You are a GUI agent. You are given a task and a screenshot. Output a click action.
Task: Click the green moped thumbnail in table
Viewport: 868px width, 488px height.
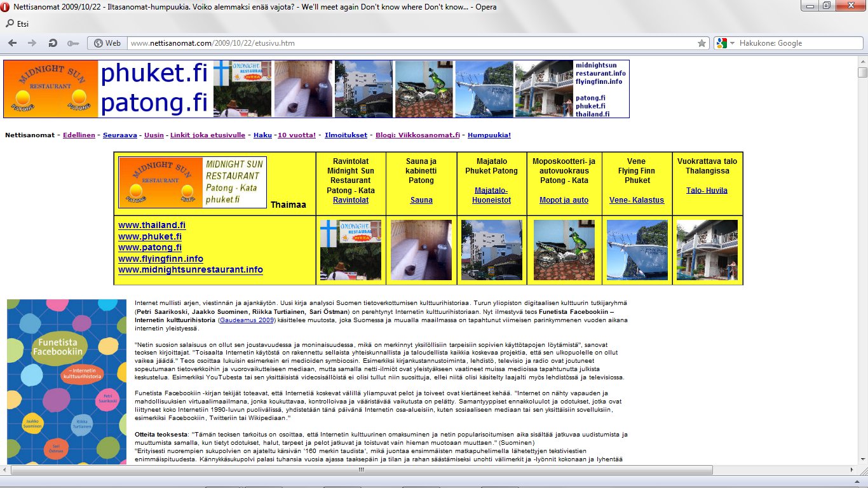(x=564, y=250)
